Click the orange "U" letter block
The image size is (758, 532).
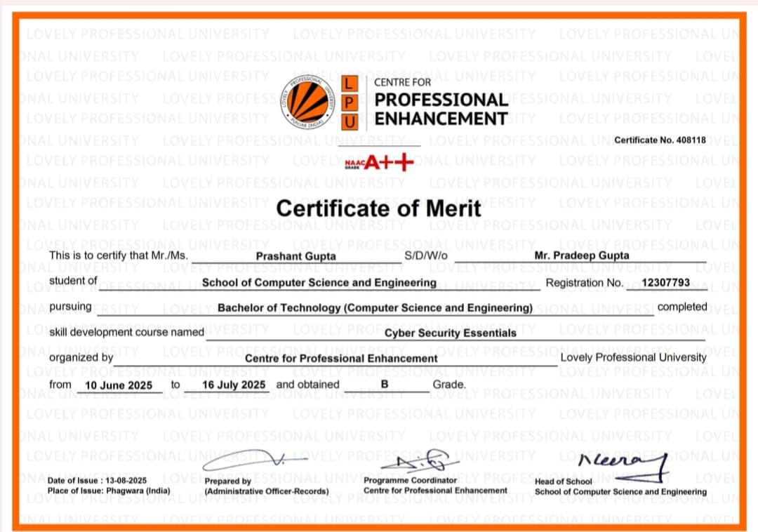350,122
